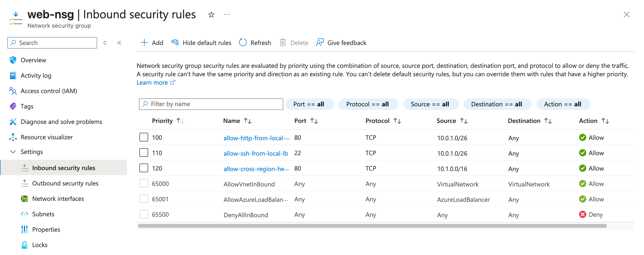Click the Diagnose and solve problems icon
Screen dimensions: 644x255
[13, 122]
